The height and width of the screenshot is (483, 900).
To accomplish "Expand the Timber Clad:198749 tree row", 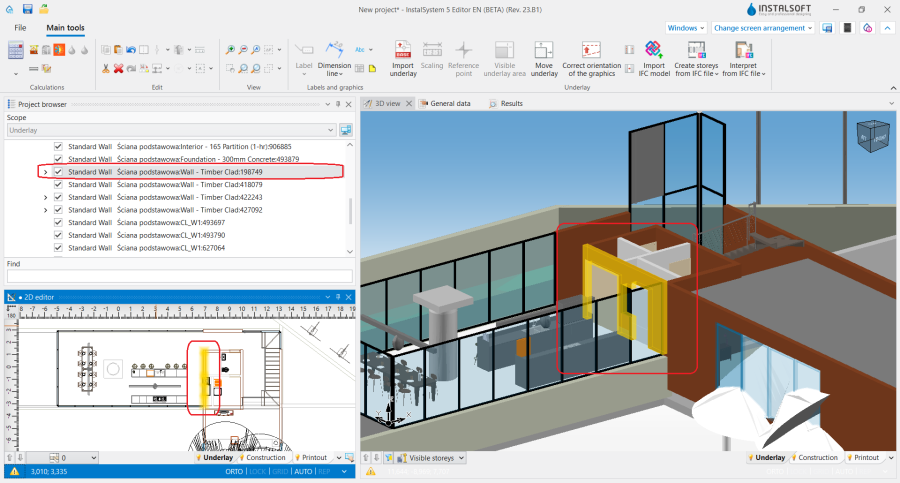I will (45, 172).
